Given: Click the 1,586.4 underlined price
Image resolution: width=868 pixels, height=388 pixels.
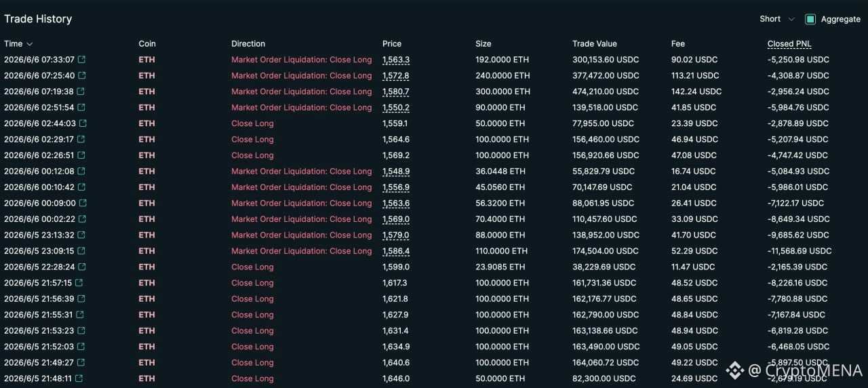Looking at the screenshot, I should [x=396, y=251].
